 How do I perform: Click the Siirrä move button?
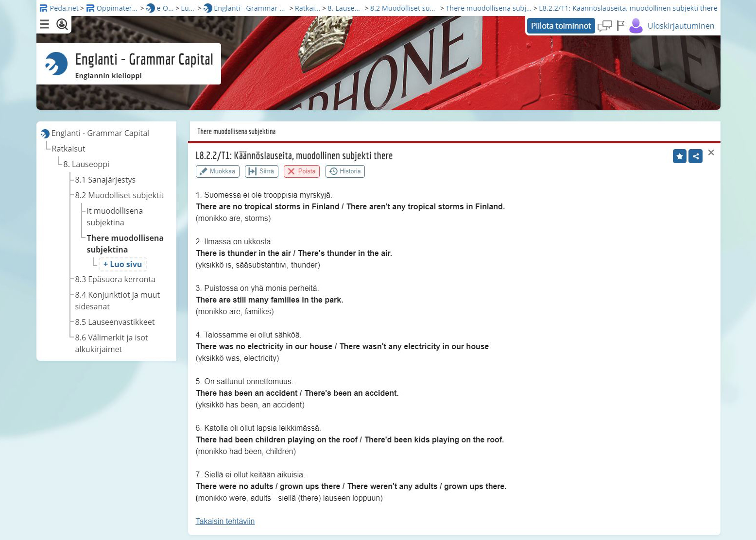click(x=261, y=171)
